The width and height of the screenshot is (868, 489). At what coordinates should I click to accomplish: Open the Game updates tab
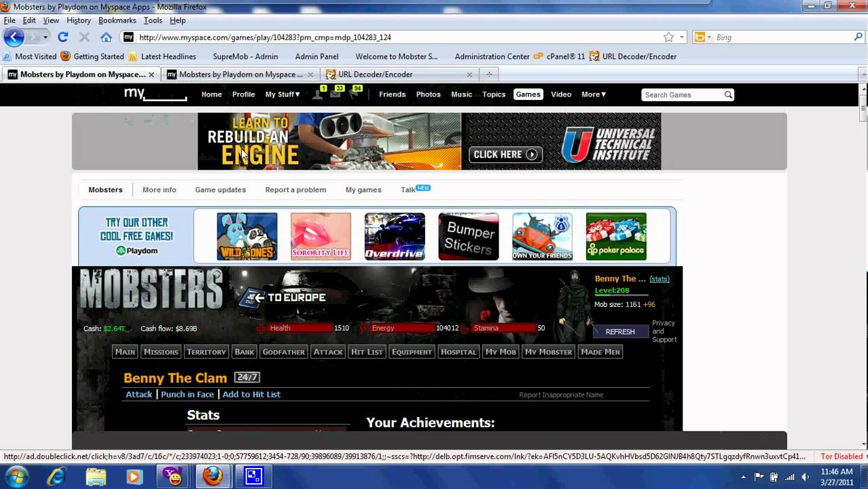[x=220, y=190]
